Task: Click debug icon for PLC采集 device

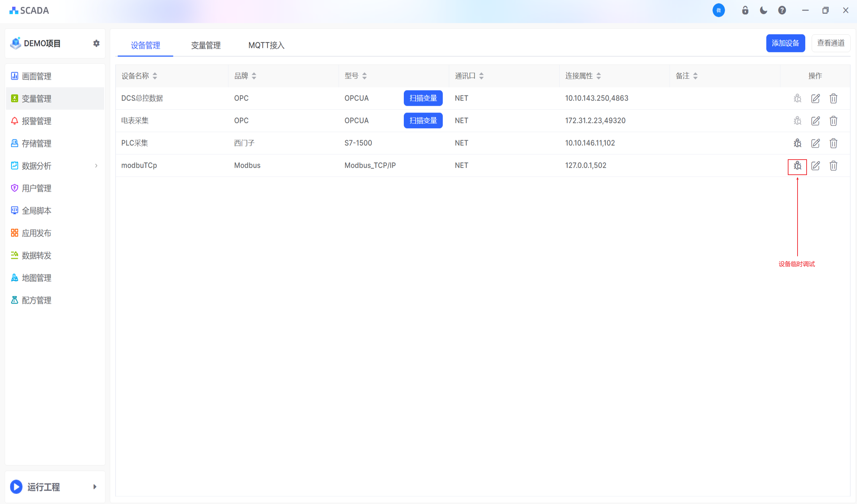Action: [x=797, y=143]
